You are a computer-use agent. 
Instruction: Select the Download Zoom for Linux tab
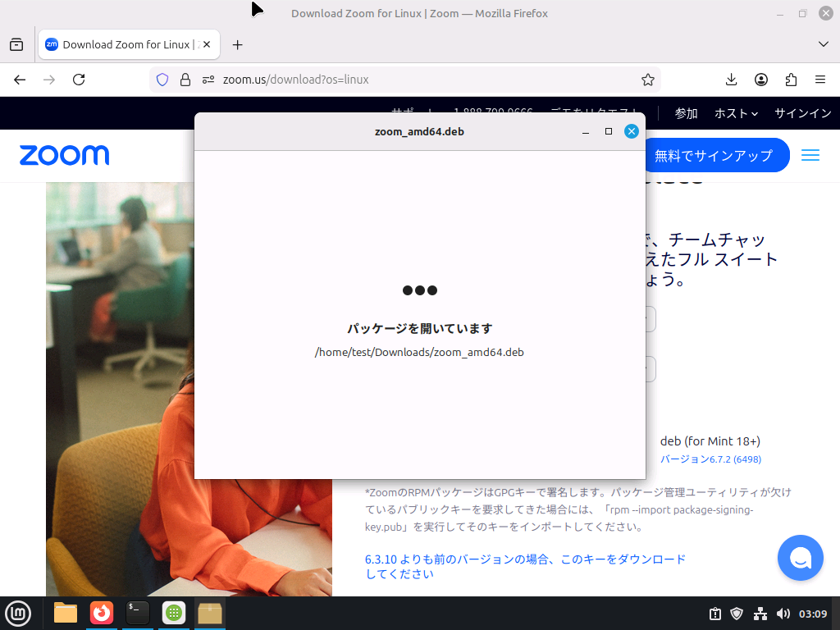tap(123, 44)
